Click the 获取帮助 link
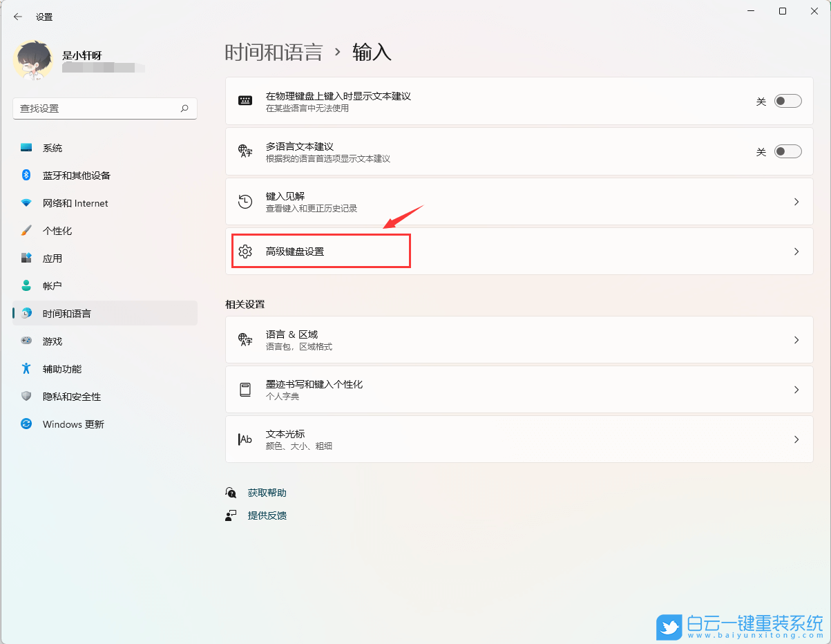 267,492
